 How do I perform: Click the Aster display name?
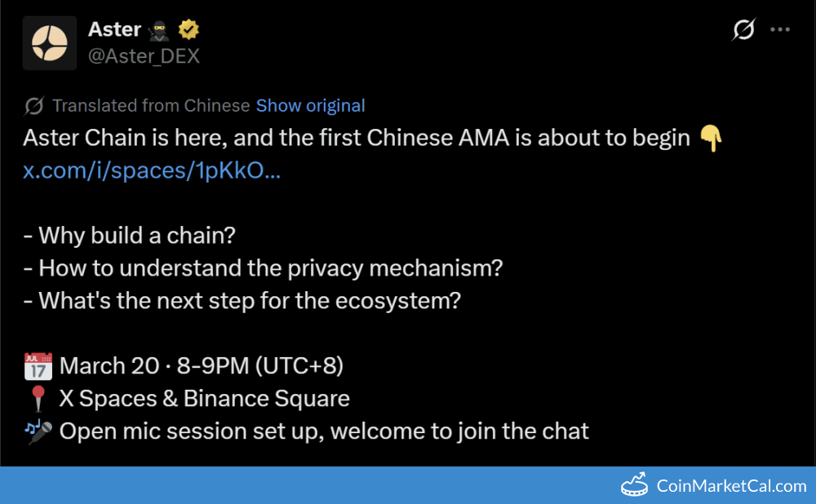coord(114,29)
